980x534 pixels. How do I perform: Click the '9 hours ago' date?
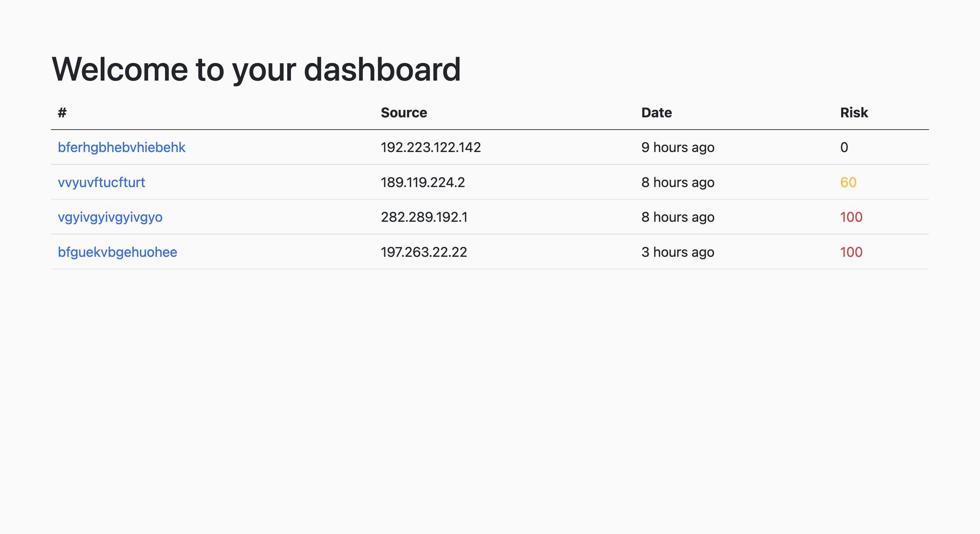(677, 147)
